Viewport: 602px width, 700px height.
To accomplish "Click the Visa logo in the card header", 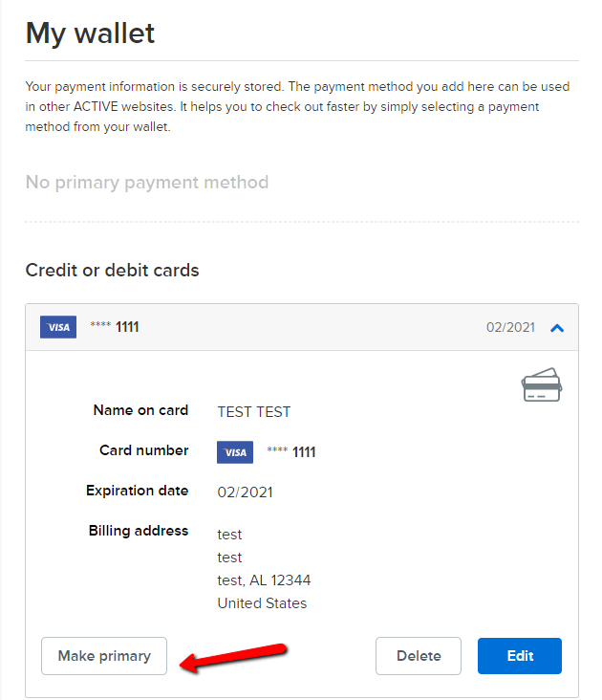I will tap(58, 327).
